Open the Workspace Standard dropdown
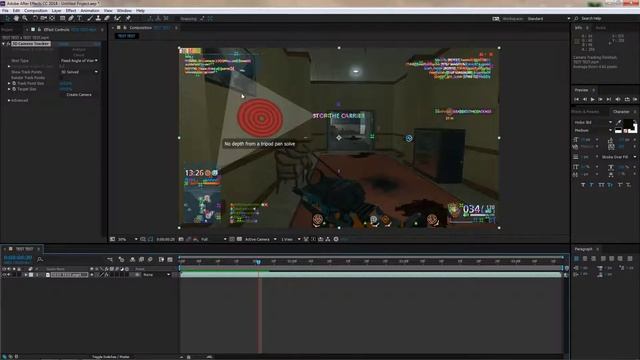Image resolution: width=640 pixels, height=360 pixels. pyautogui.click(x=549, y=18)
